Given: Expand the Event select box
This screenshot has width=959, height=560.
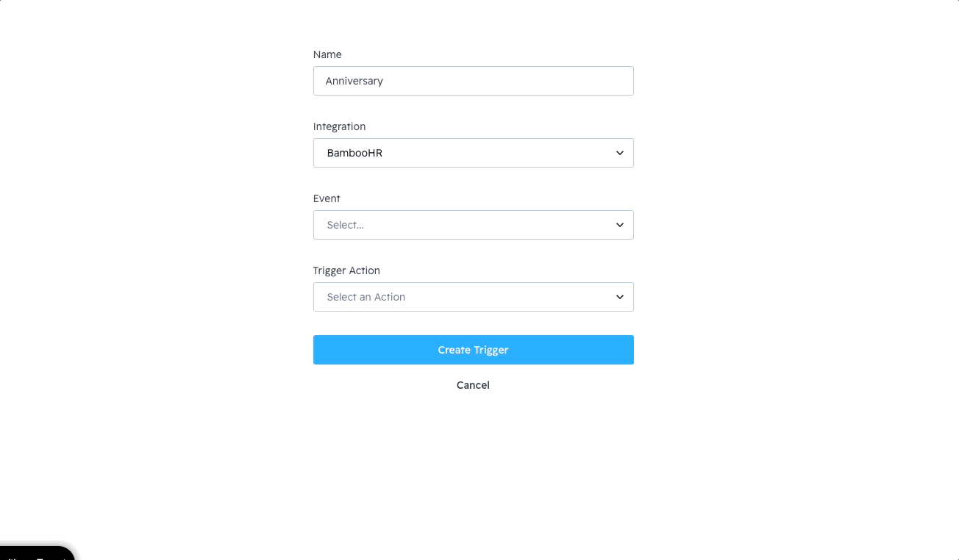Looking at the screenshot, I should (473, 225).
